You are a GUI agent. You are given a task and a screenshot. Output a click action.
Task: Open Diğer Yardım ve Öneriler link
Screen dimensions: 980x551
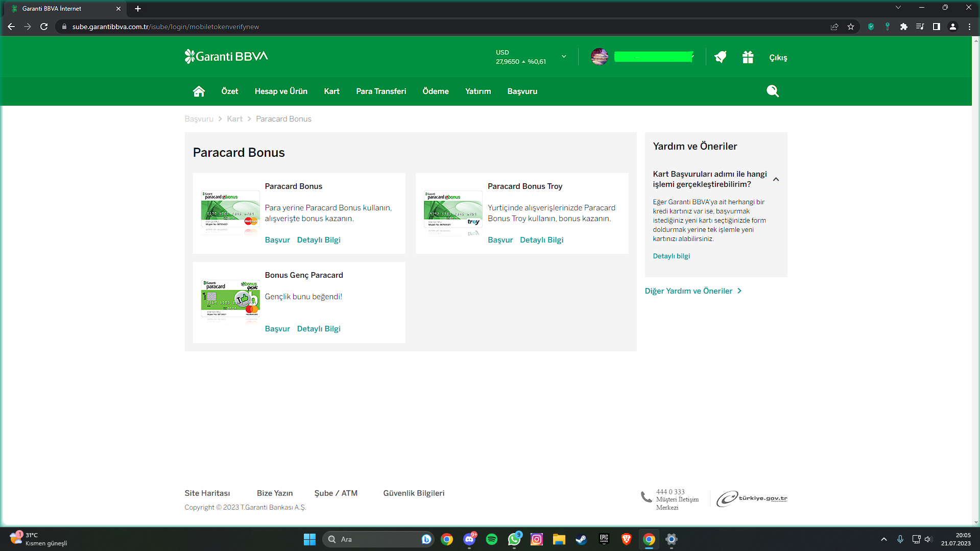[694, 291]
